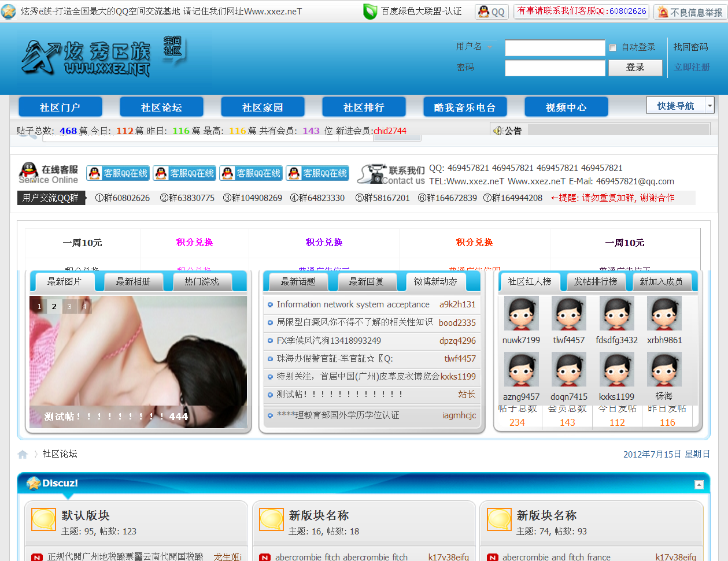Screen dimensions: 728x561
Task: Switch to the 新加入成员 tab
Action: tap(662, 282)
